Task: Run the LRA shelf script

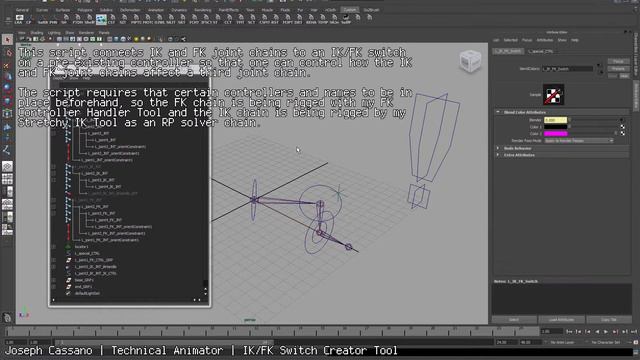Action: pos(19,19)
